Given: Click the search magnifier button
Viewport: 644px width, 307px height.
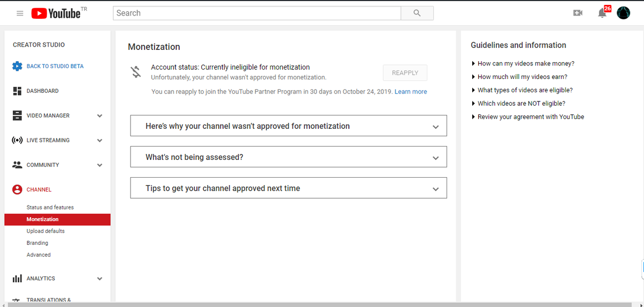Looking at the screenshot, I should tap(417, 13).
